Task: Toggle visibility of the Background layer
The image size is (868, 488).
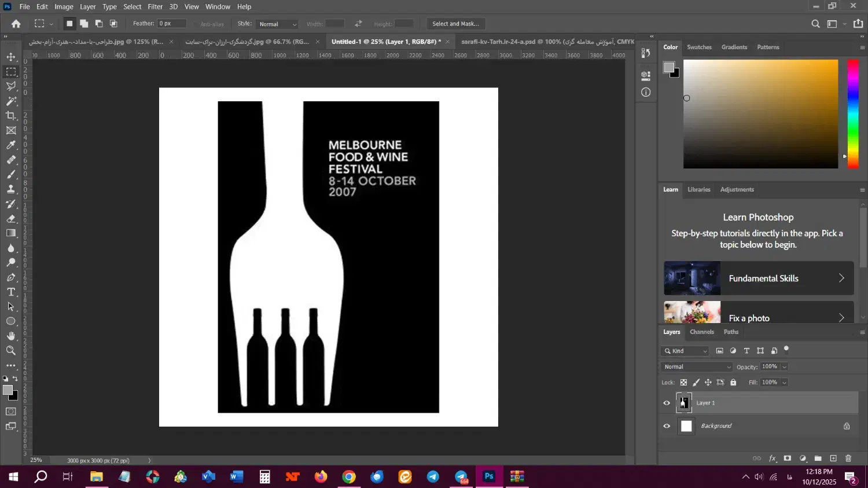Action: pos(667,426)
